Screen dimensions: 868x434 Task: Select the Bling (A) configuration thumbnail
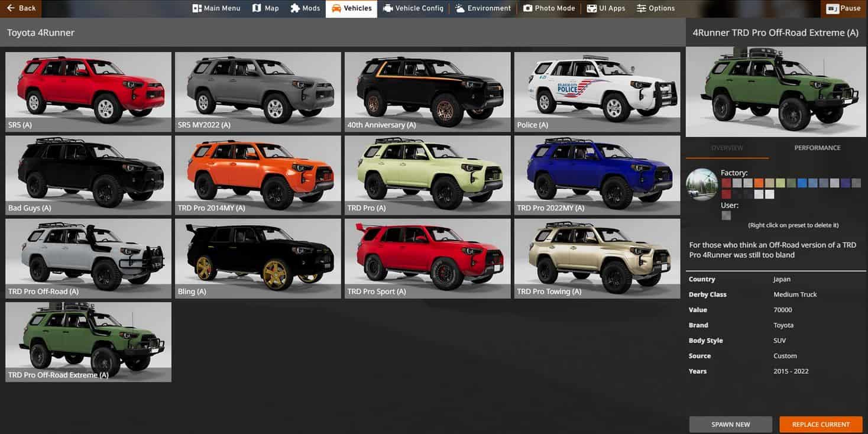click(258, 258)
